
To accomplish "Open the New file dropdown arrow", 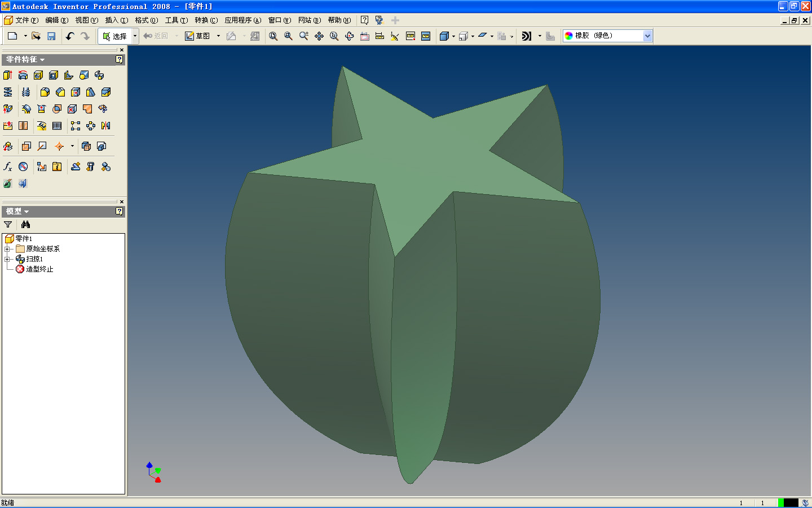I will pos(25,36).
